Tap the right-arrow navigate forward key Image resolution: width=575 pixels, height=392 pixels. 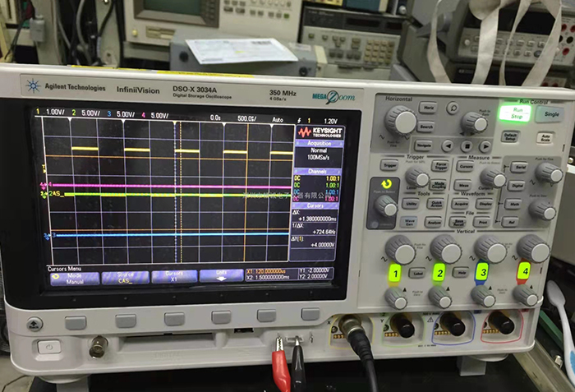(x=485, y=147)
